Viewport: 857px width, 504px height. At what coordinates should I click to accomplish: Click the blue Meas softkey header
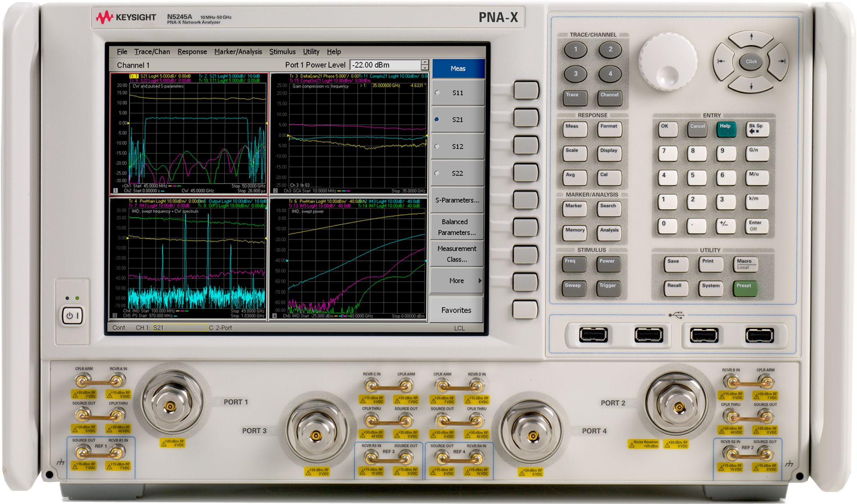(x=458, y=69)
